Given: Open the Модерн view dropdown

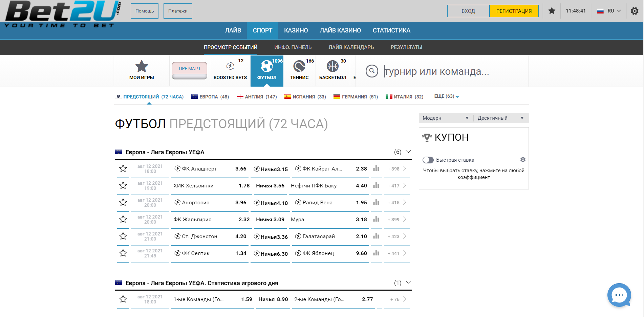Looking at the screenshot, I should pyautogui.click(x=445, y=118).
